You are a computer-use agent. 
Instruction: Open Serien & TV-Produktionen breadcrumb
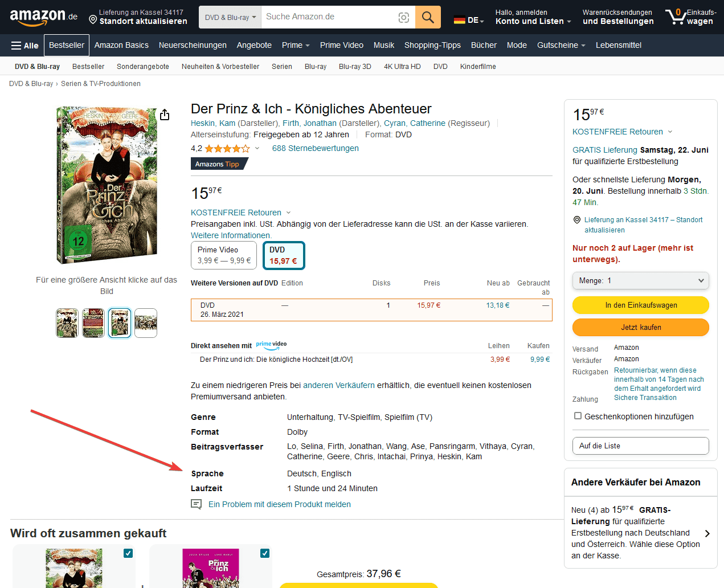click(101, 84)
